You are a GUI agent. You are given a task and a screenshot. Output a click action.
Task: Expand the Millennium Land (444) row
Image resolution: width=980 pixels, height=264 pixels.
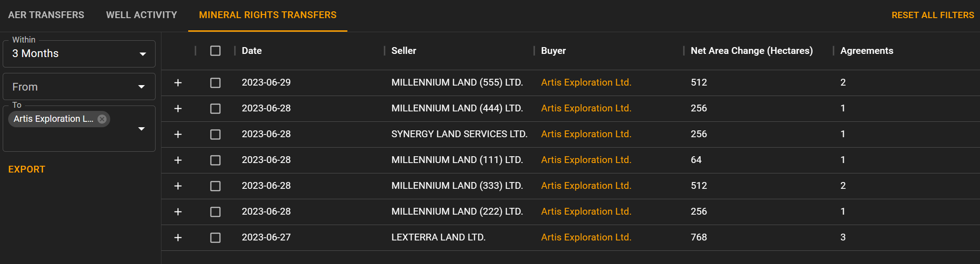click(178, 109)
